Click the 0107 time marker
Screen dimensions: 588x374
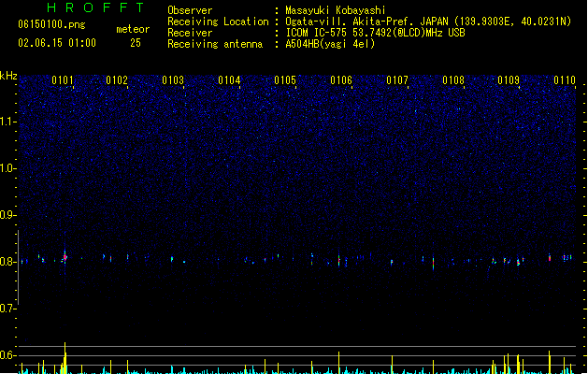pyautogui.click(x=397, y=80)
